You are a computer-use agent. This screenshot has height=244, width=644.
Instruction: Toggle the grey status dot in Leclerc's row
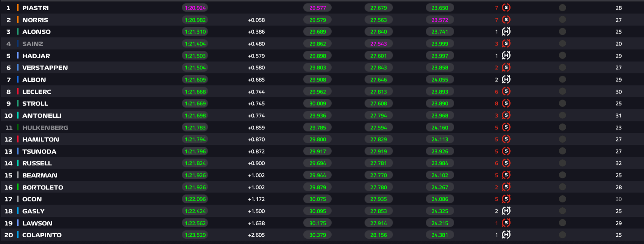[562, 92]
